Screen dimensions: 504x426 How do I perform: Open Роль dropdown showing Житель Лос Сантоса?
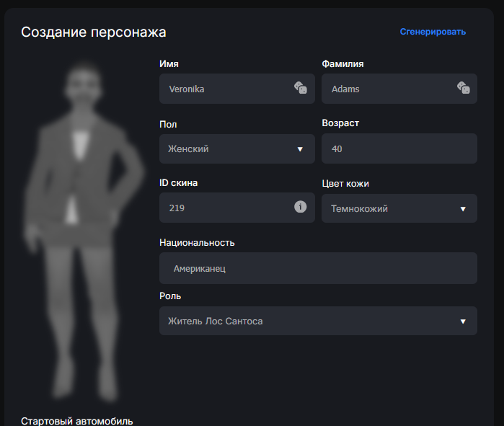(318, 321)
